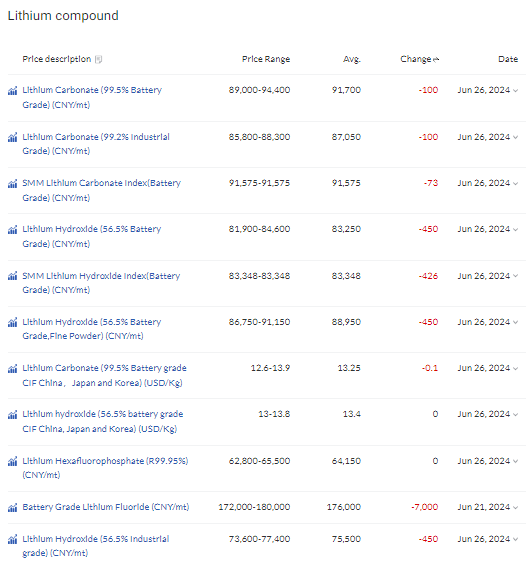
Task: Open Lithium Hexafluorophosphate (R99.95%) link
Action: point(105,467)
